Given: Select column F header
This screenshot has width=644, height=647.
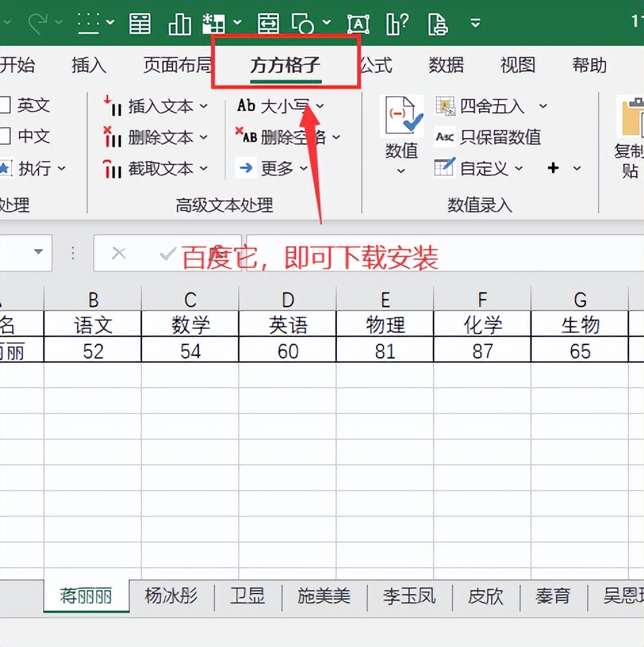Looking at the screenshot, I should click(482, 300).
